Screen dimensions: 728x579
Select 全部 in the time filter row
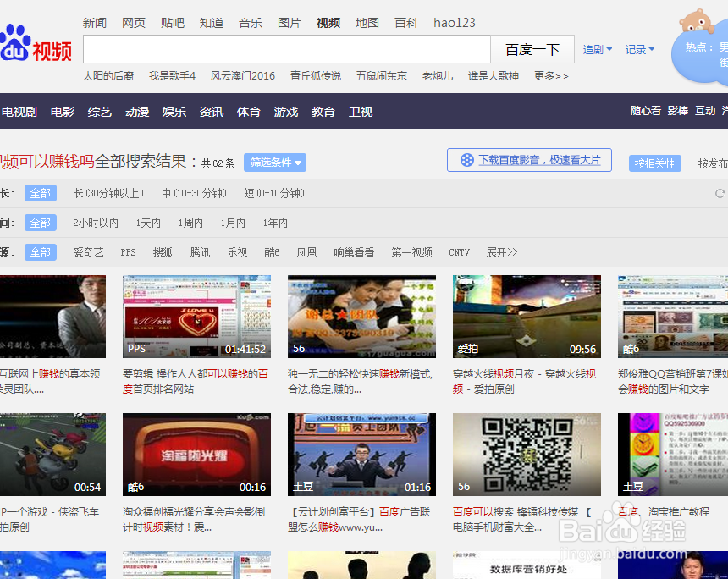click(x=41, y=223)
